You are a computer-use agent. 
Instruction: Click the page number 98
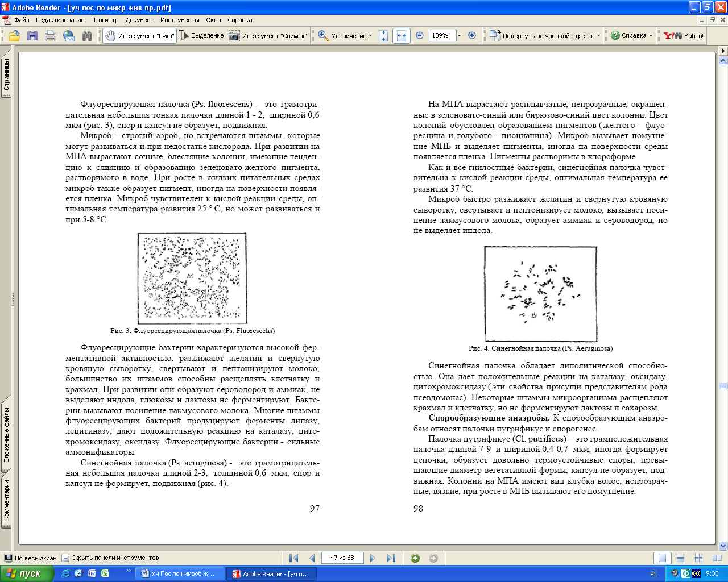click(x=419, y=509)
